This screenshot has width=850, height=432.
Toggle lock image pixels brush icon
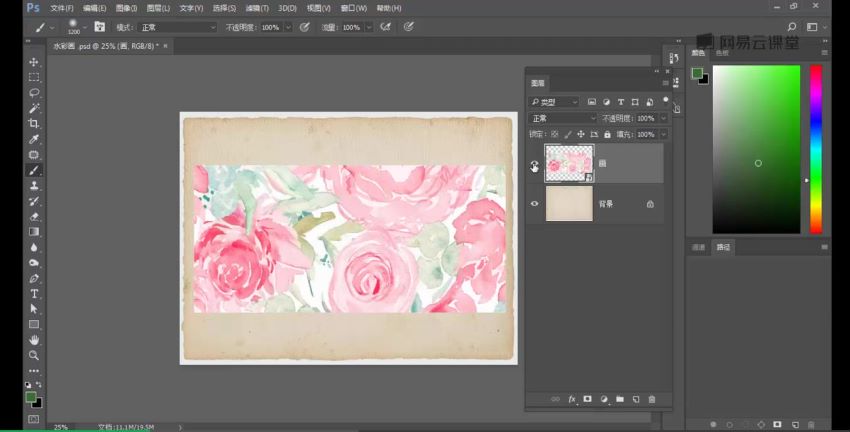(x=568, y=134)
